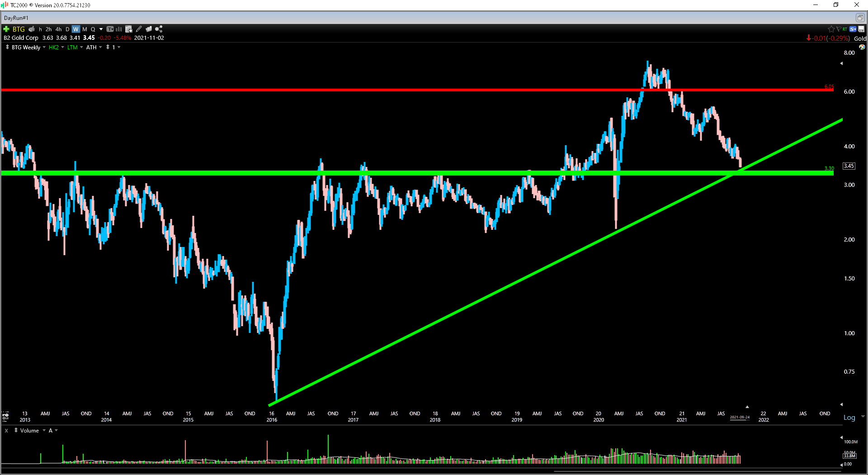Screen dimensions: 868x475
Task: Expand the Volume indicator dropdown
Action: pos(44,430)
